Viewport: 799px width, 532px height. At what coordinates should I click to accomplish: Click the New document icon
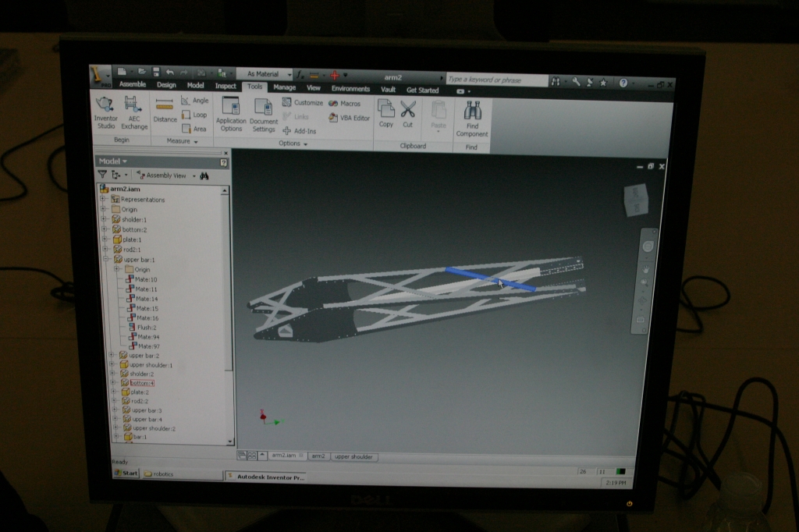coord(122,72)
